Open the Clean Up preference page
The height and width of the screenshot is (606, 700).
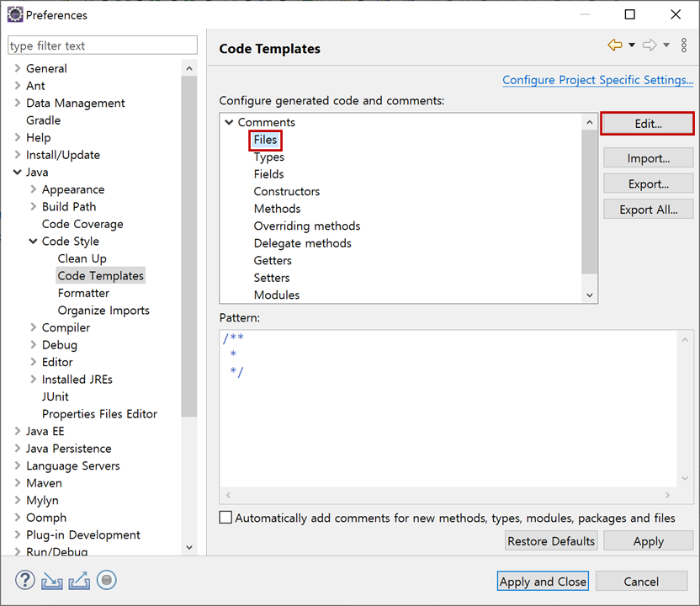[82, 258]
